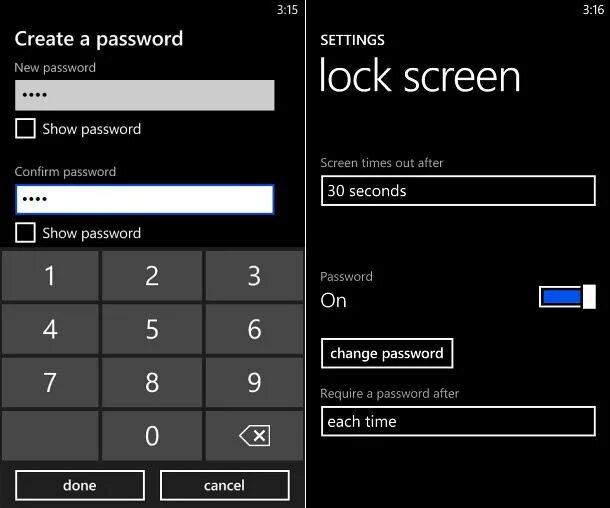This screenshot has height=508, width=610.
Task: Tap the number 7 key
Action: 50,382
